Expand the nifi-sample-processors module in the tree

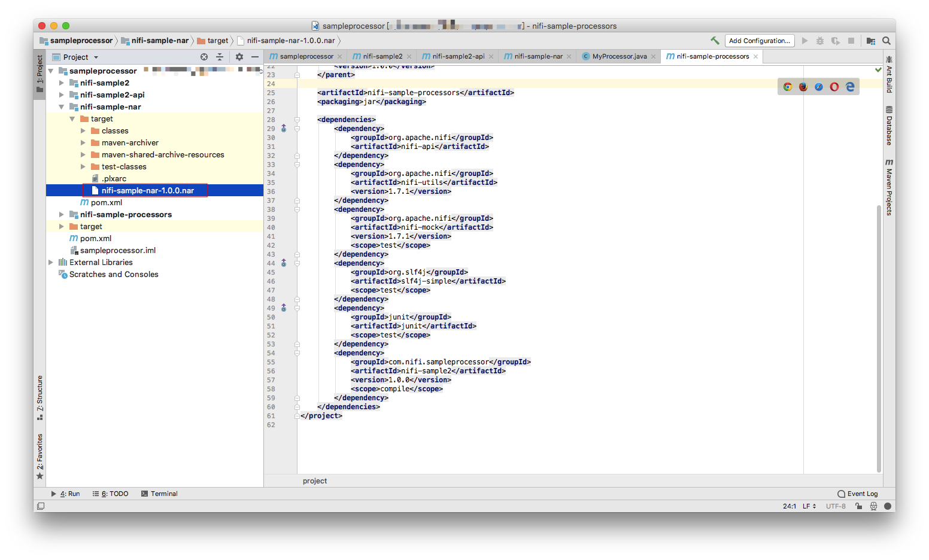point(62,215)
